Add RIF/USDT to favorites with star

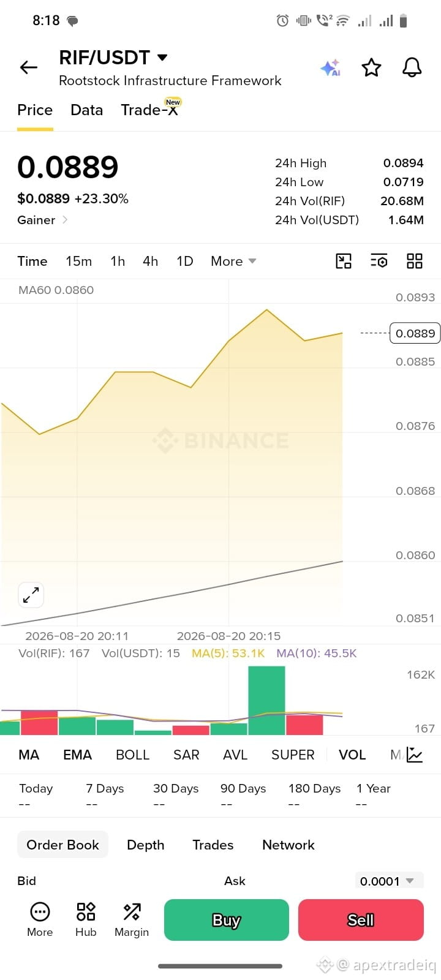(x=371, y=67)
